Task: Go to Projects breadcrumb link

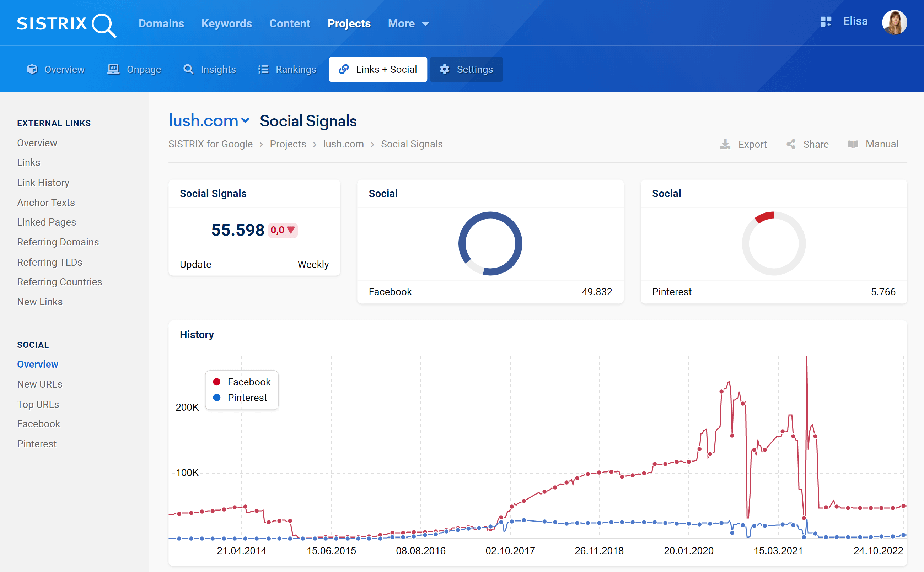Action: [288, 144]
